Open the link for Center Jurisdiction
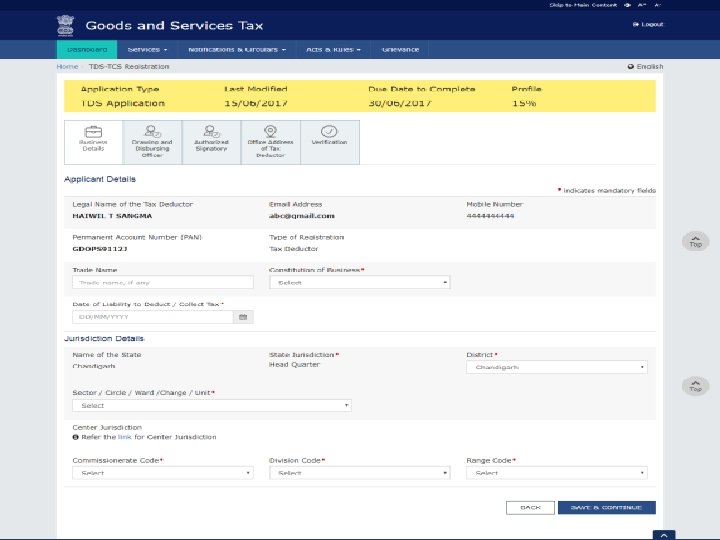Viewport: 720px width, 540px height. 124,437
